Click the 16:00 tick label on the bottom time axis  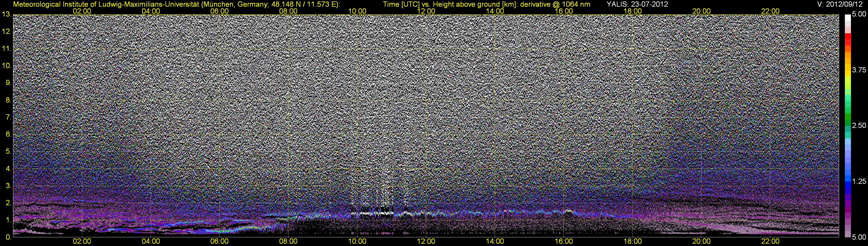click(564, 242)
